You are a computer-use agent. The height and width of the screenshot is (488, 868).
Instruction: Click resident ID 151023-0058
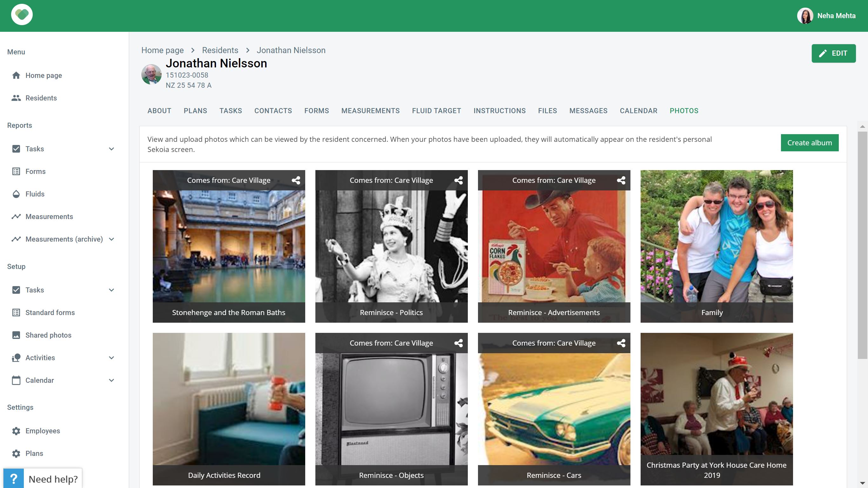pos(187,75)
